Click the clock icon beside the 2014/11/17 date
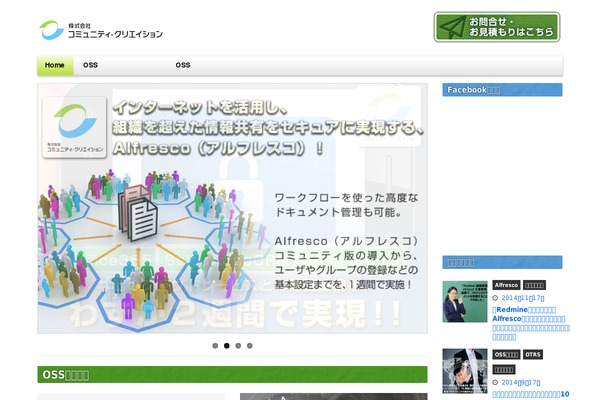The height and width of the screenshot is (400, 600). point(495,298)
